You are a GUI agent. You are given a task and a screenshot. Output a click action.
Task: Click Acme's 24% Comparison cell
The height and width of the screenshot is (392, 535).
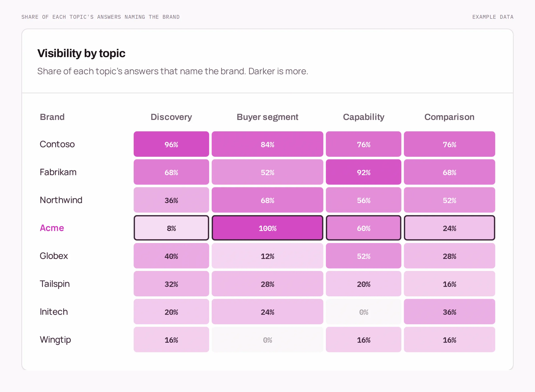coord(449,228)
